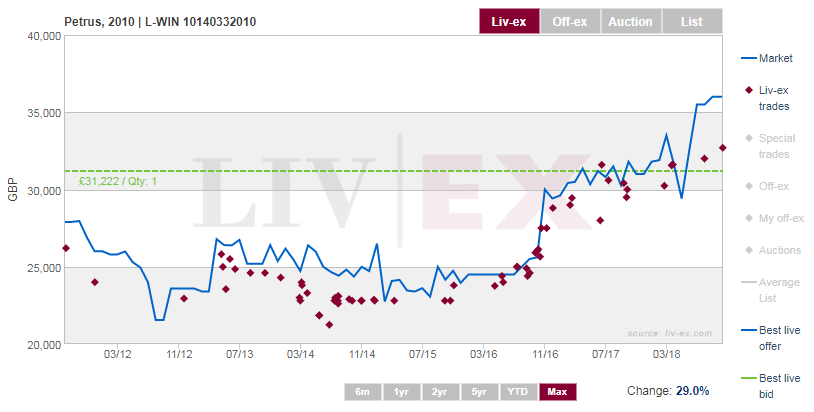Click the 03/18 x-axis label
814x412 pixels.
click(667, 354)
